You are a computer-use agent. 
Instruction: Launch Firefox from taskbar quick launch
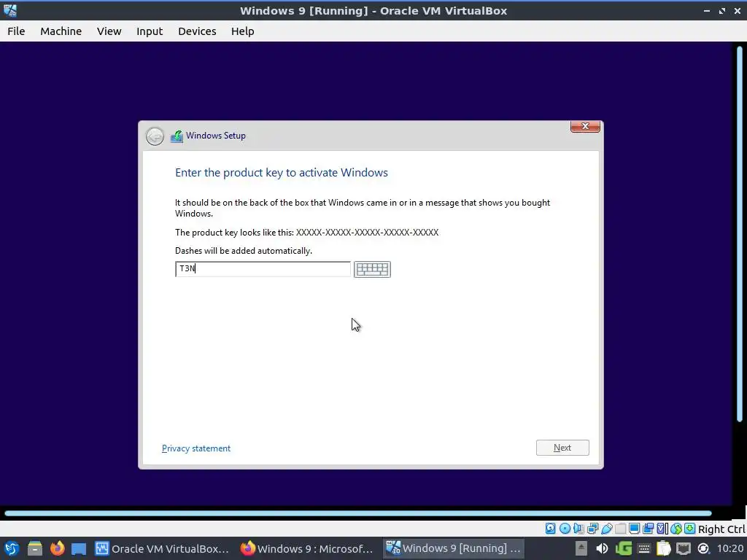pos(57,548)
